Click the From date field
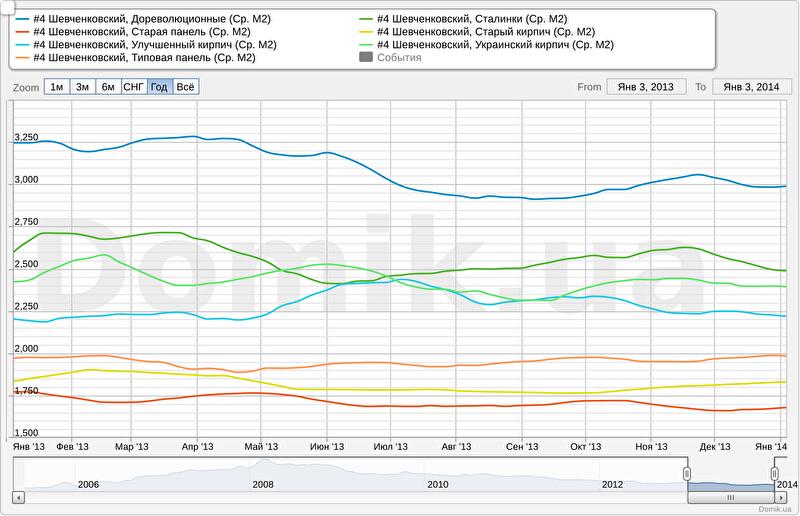 pyautogui.click(x=645, y=87)
